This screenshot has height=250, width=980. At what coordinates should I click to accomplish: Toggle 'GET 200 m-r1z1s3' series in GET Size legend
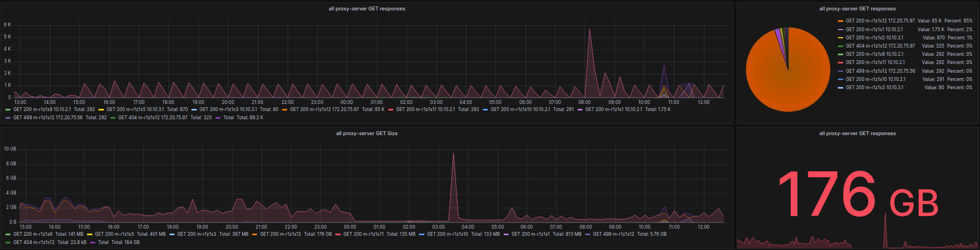pyautogui.click(x=196, y=234)
